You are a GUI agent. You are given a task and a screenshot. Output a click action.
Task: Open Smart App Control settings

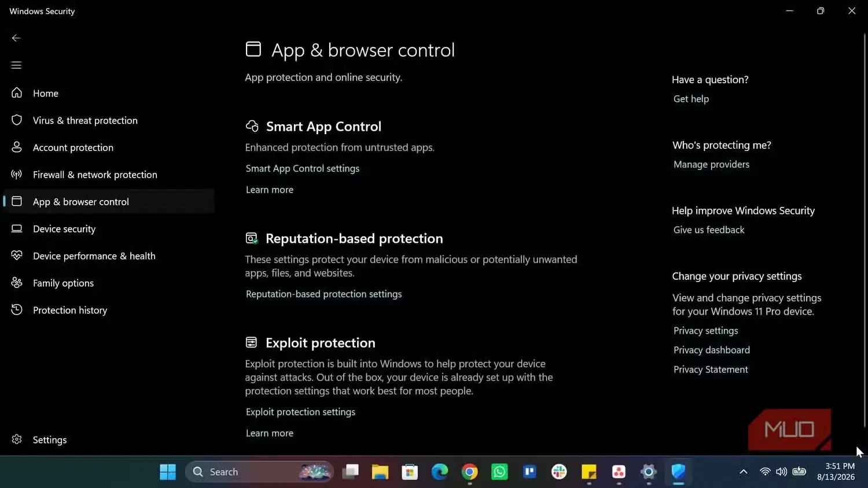coord(303,168)
